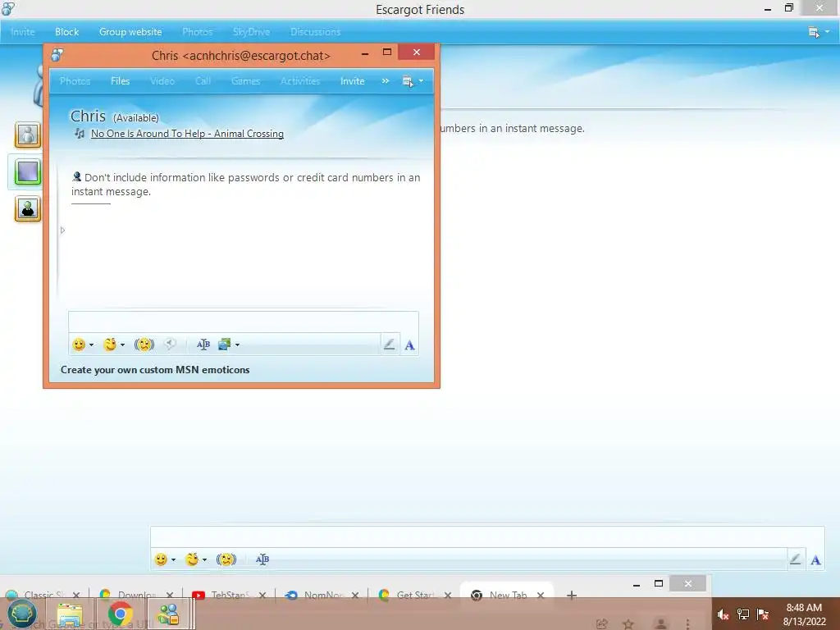Click Call in the Chris chat toolbar
This screenshot has height=630, width=840.
203,81
